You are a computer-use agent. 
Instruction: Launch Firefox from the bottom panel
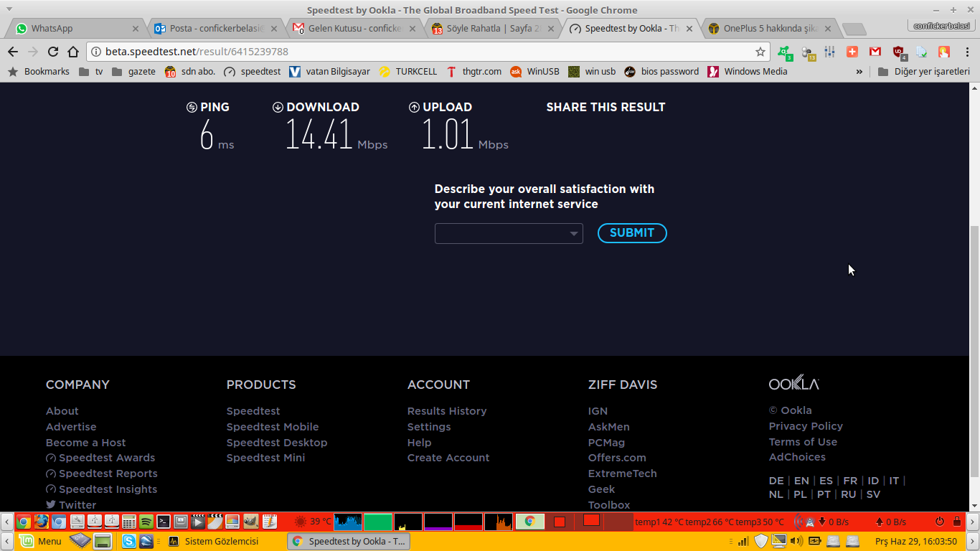[x=41, y=522]
